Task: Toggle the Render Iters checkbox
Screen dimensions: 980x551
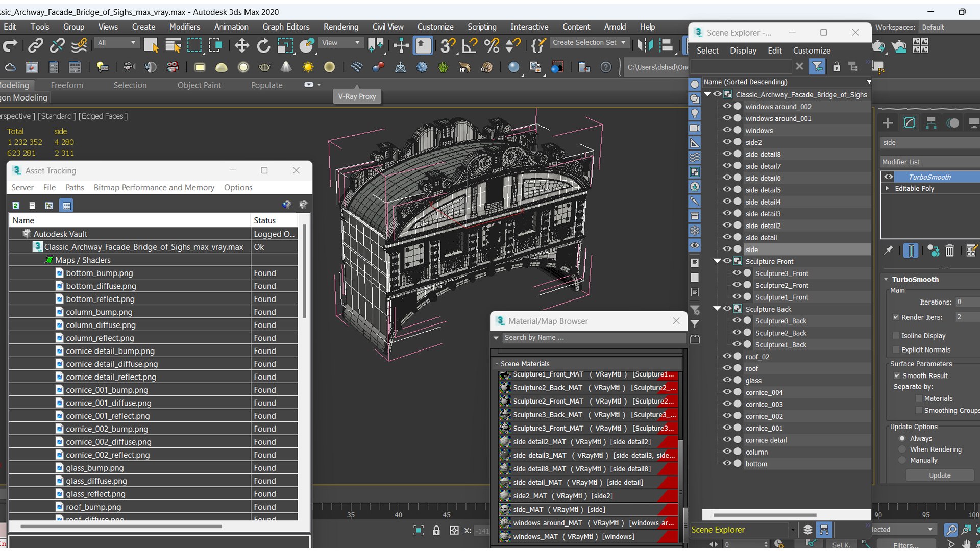Action: 896,317
